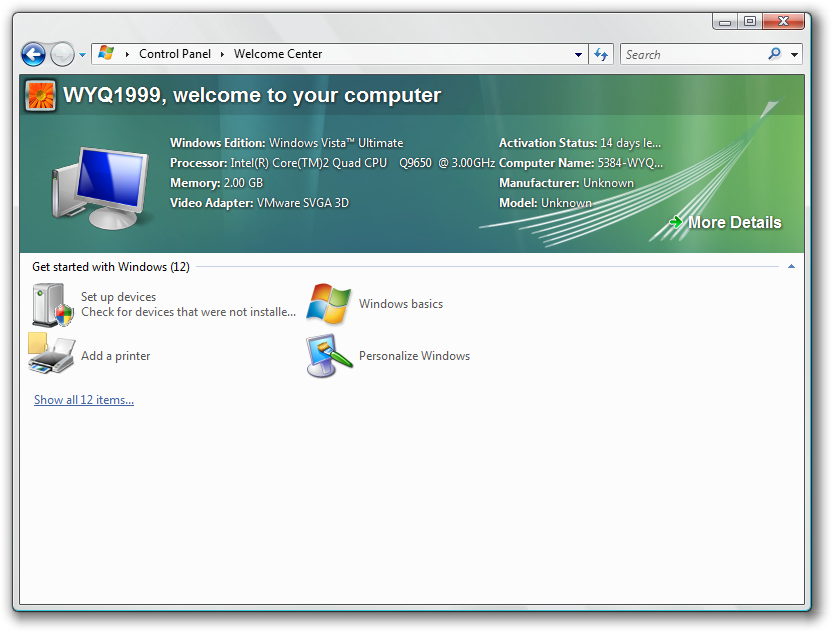Open the recent pages dropdown arrow

tap(83, 55)
